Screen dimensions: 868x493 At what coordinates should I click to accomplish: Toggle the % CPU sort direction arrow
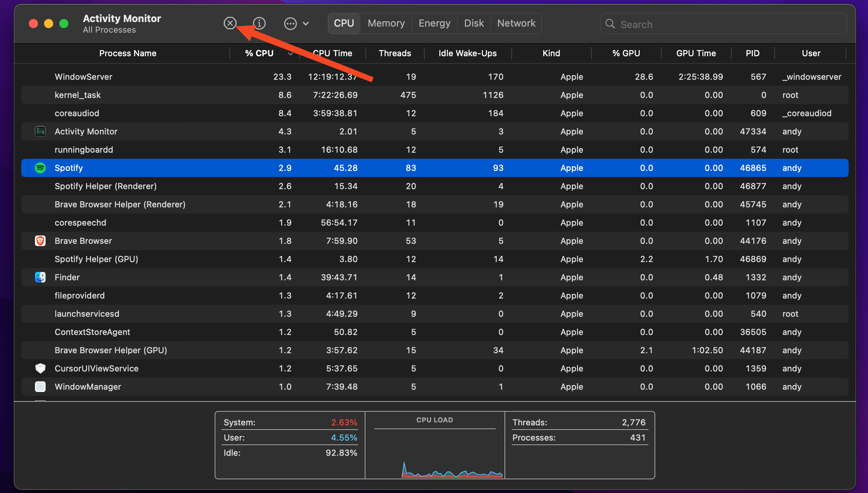pyautogui.click(x=290, y=54)
